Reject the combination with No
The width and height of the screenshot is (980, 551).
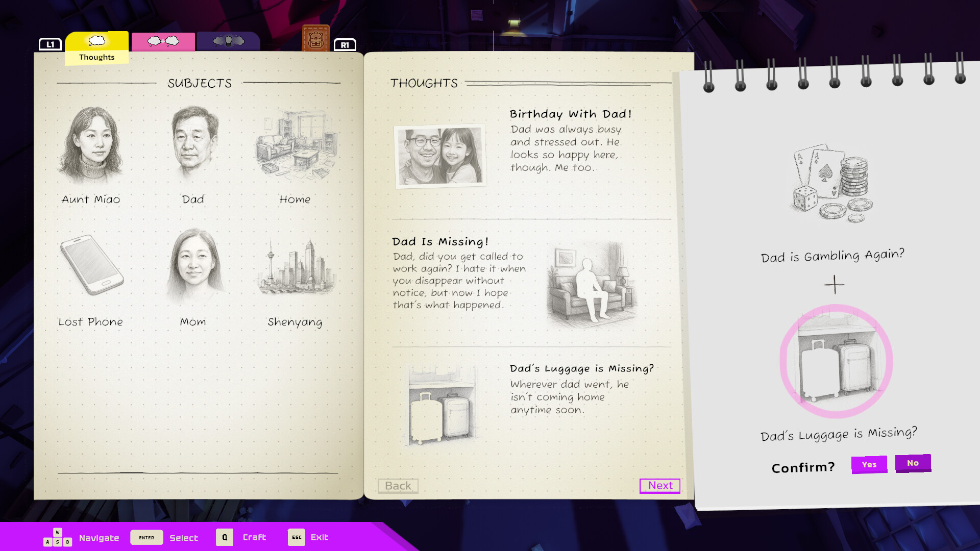tap(913, 463)
